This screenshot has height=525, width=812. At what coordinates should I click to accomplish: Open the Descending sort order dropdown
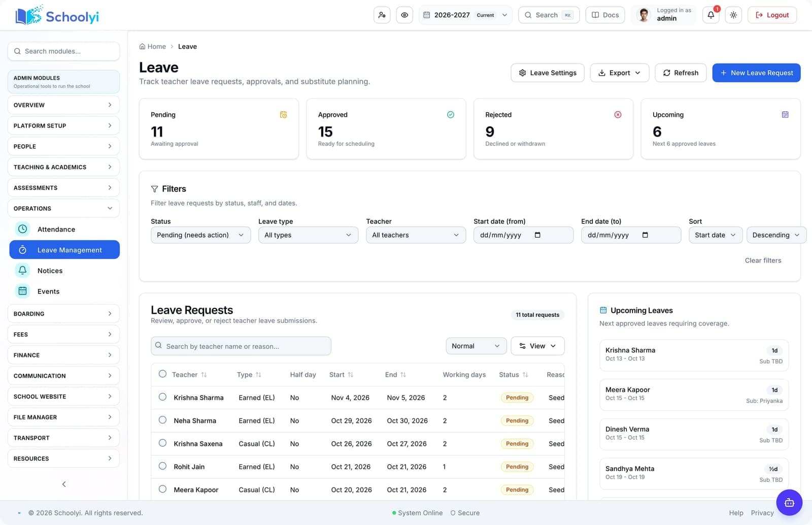[776, 235]
